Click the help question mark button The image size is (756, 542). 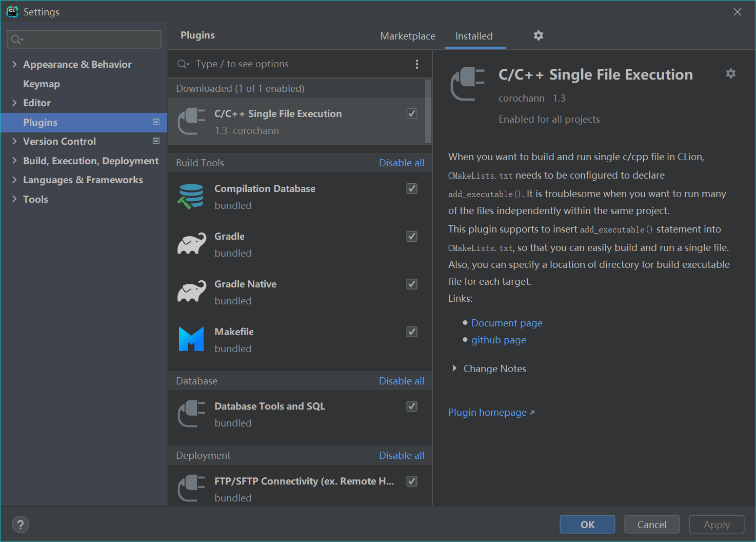pyautogui.click(x=21, y=525)
